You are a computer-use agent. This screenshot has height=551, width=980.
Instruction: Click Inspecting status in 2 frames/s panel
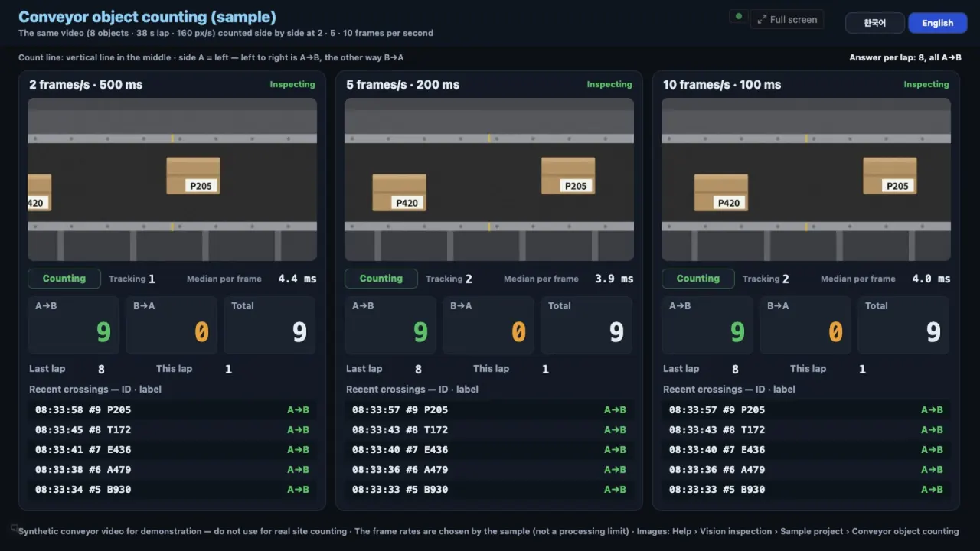[x=292, y=84]
